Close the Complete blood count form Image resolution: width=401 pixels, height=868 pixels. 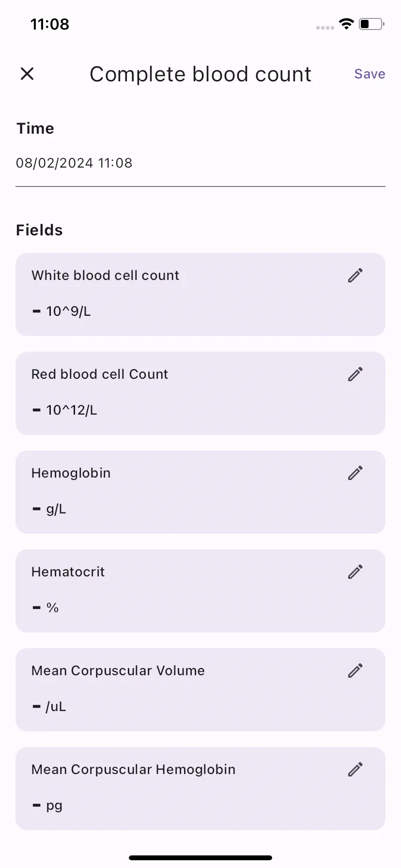27,74
